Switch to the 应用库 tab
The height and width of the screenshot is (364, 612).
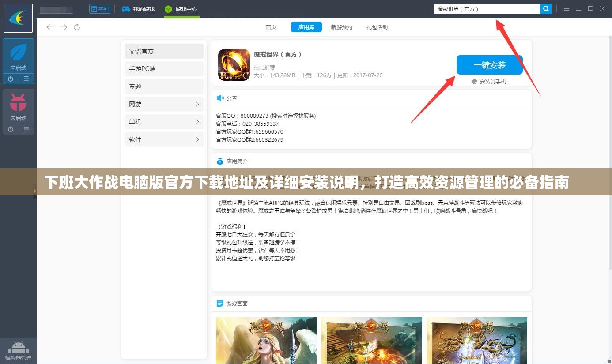306,27
